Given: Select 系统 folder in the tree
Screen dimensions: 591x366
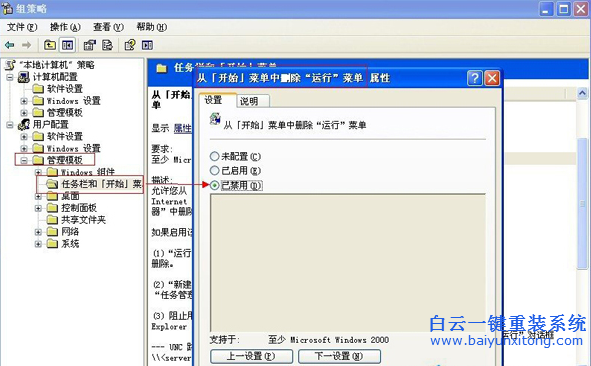Looking at the screenshot, I should pyautogui.click(x=63, y=243).
